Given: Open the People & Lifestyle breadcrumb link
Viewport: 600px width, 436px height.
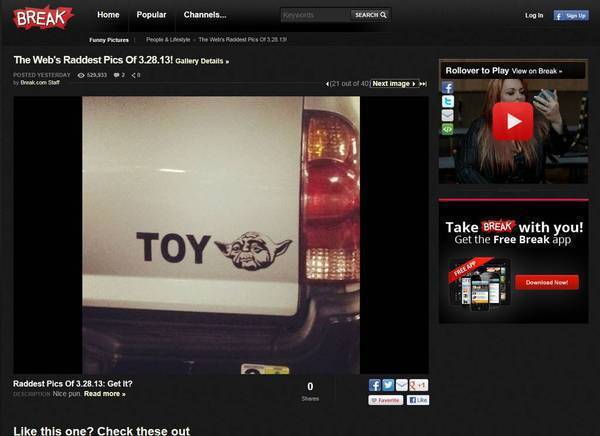Looking at the screenshot, I should (168, 39).
